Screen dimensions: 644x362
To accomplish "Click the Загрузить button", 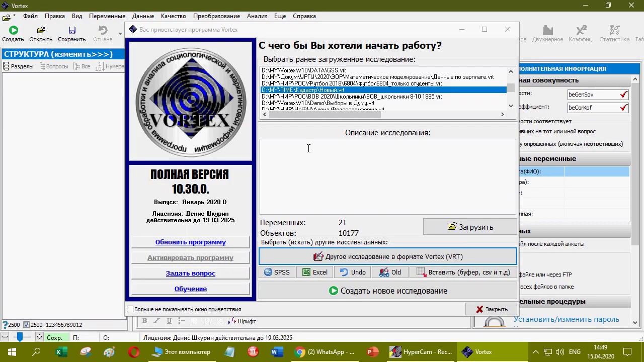I will [470, 227].
